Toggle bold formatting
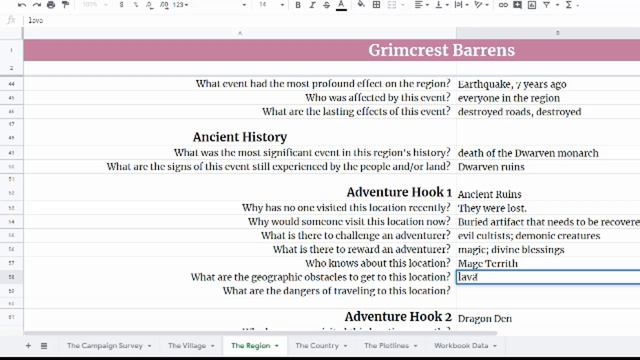This screenshot has height=360, width=640. tap(298, 5)
